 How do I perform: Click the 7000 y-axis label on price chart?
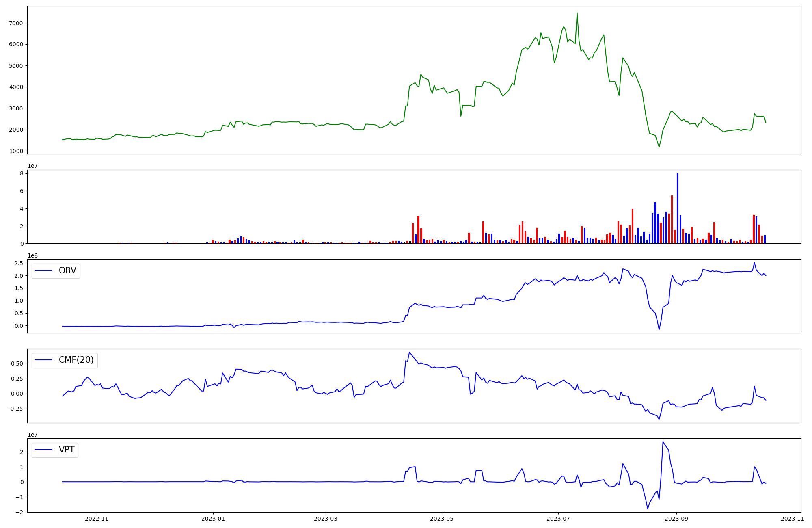[x=15, y=23]
